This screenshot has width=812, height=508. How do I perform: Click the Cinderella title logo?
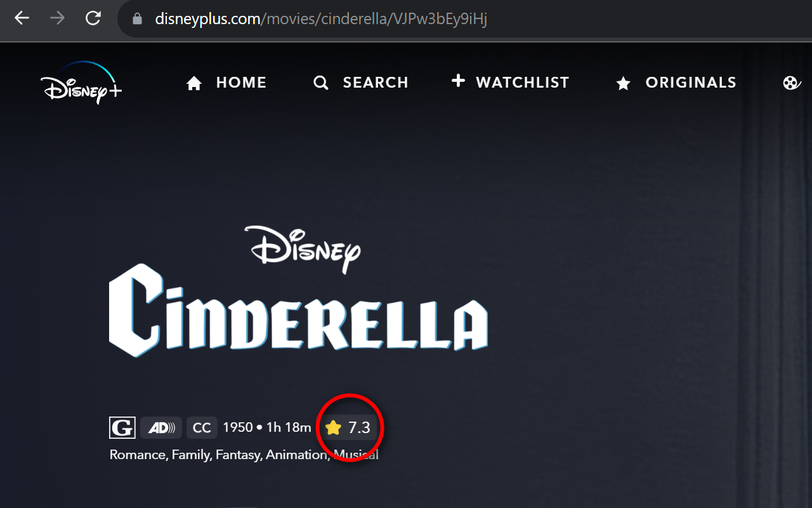click(299, 310)
